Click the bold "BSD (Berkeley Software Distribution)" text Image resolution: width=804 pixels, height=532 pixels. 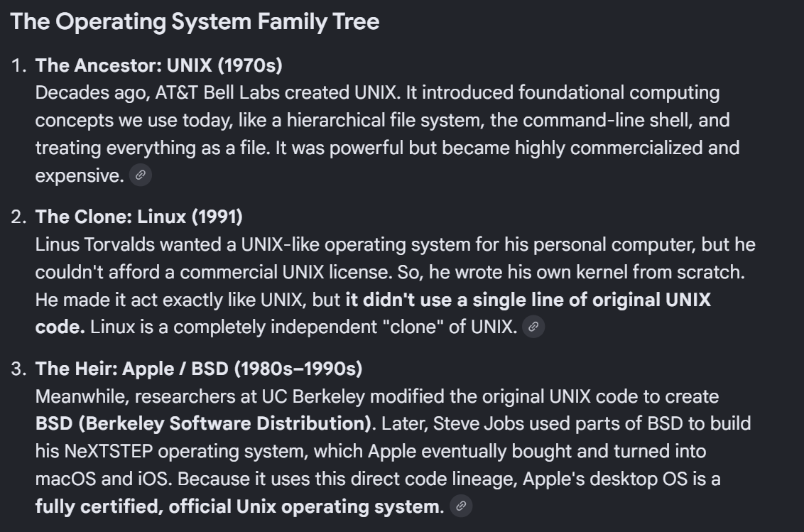point(204,423)
